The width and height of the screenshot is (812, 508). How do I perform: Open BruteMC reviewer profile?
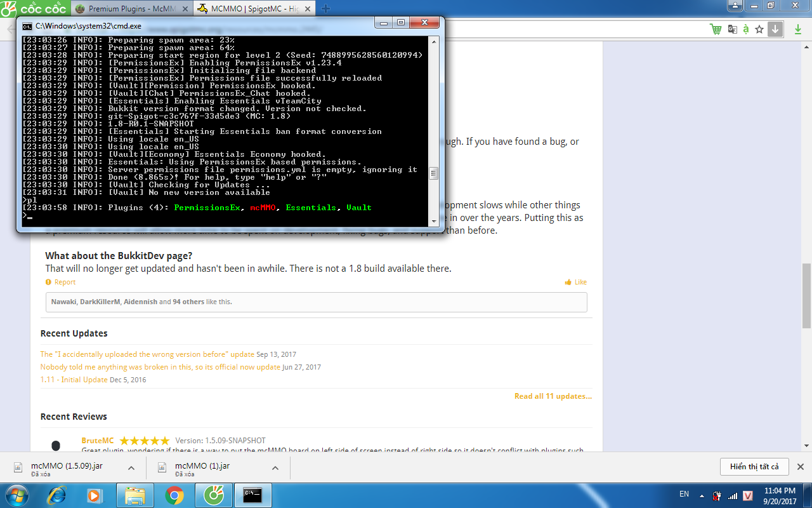pos(98,440)
